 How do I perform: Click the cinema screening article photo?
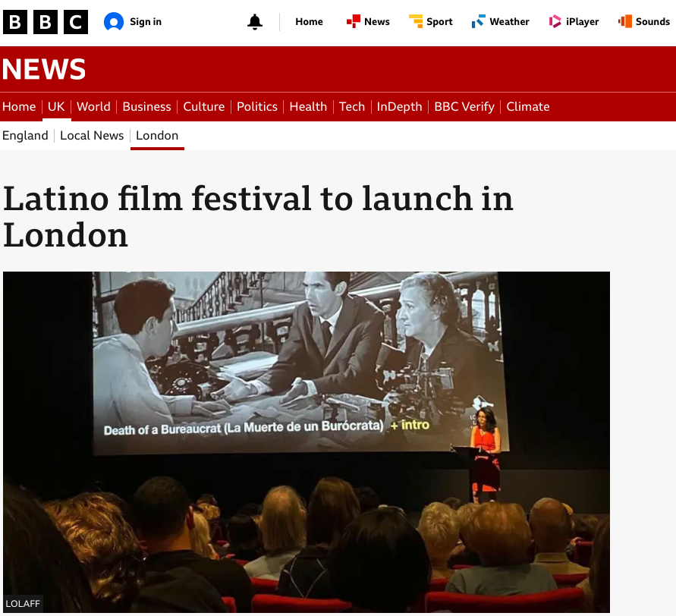tap(307, 442)
